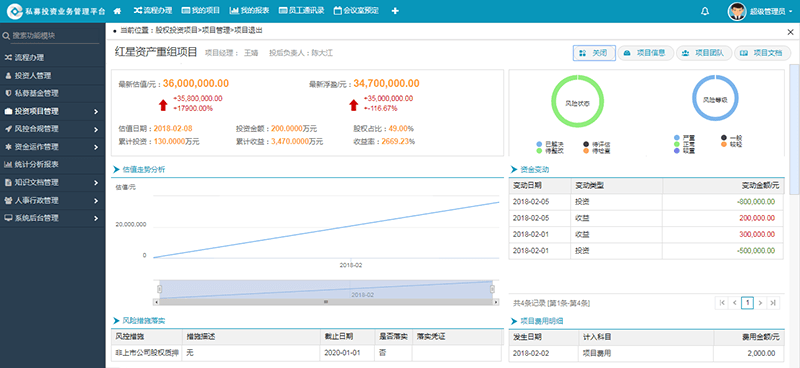Toggle the 严重 legend item in risk level chart
This screenshot has height=368, width=800.
684,138
